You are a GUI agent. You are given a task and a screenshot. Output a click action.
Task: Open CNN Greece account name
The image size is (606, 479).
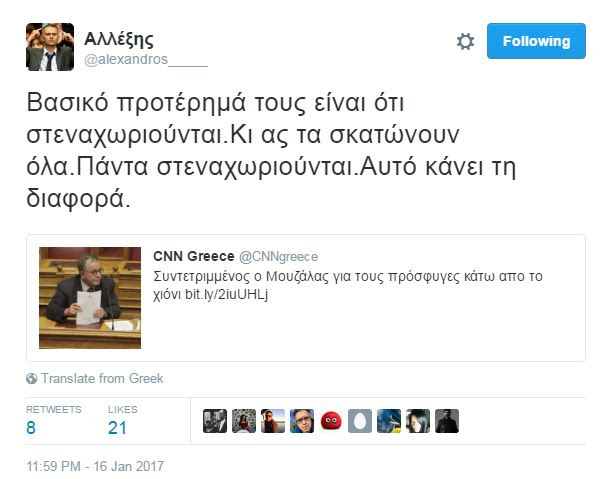[194, 256]
